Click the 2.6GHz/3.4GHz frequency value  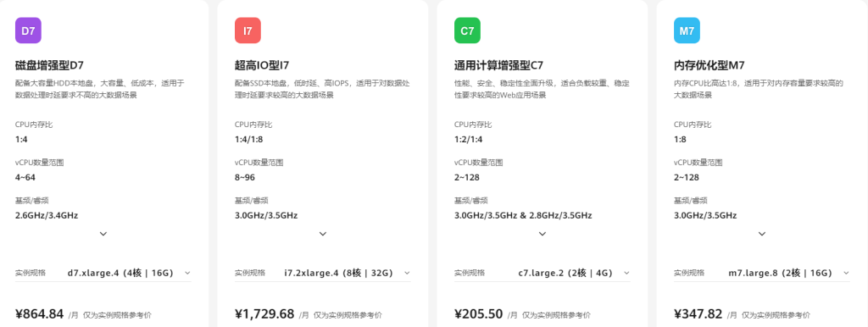pyautogui.click(x=47, y=215)
